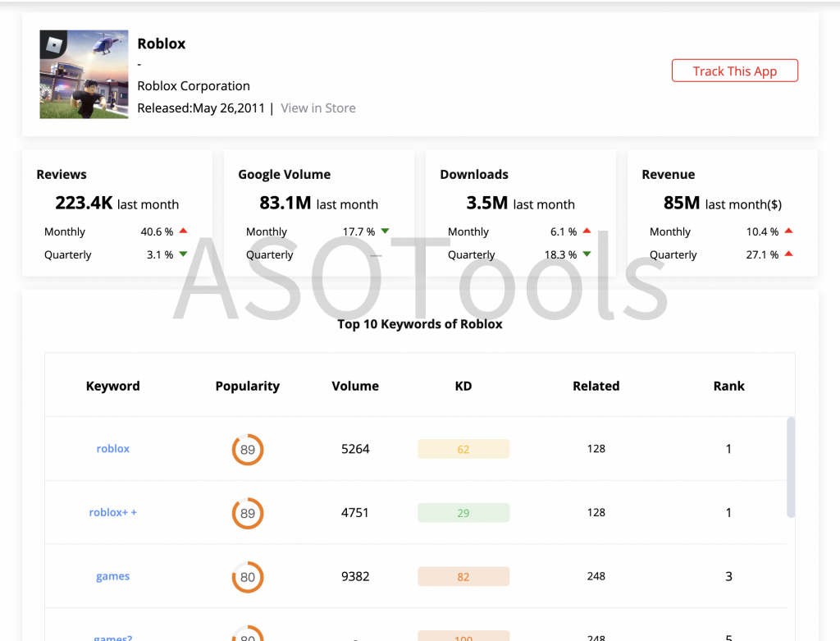Image resolution: width=840 pixels, height=641 pixels.
Task: Click the volume value 5264
Action: pos(355,449)
